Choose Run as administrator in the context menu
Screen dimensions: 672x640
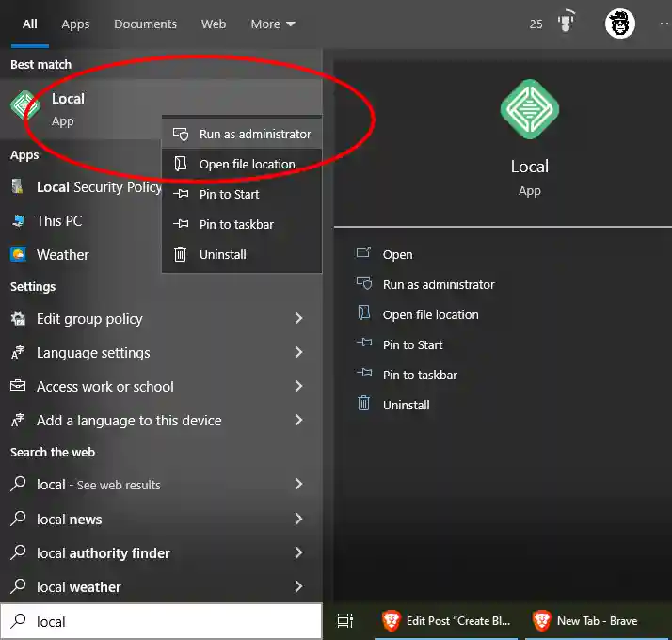click(242, 135)
